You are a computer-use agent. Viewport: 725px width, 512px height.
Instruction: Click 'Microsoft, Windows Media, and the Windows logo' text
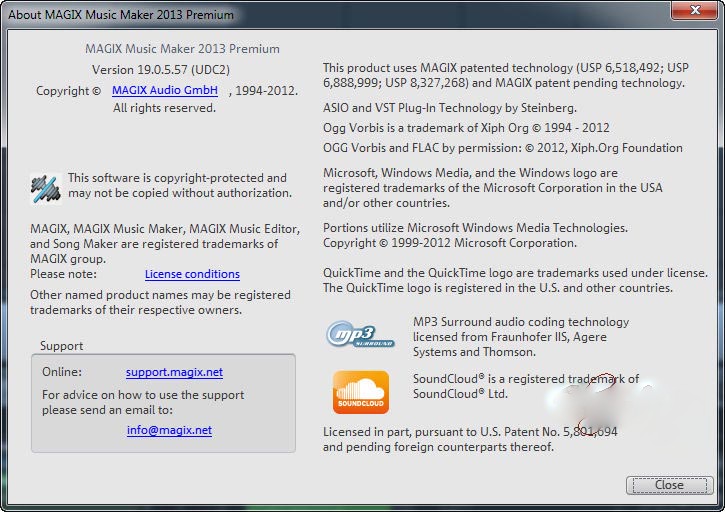point(470,173)
